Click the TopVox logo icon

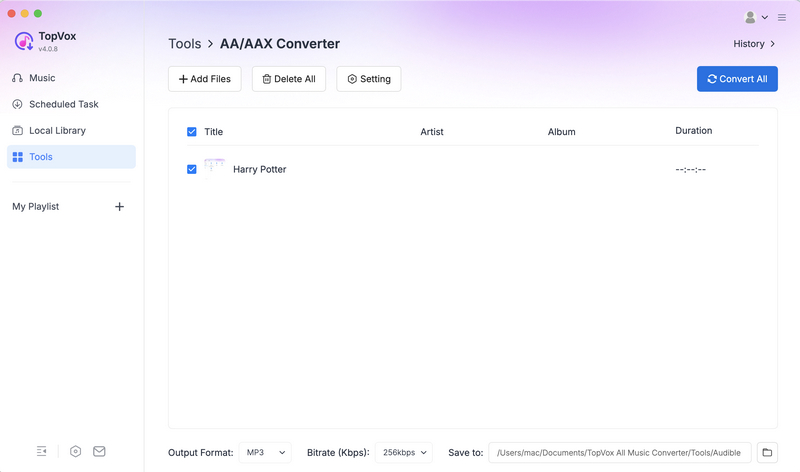[x=23, y=41]
